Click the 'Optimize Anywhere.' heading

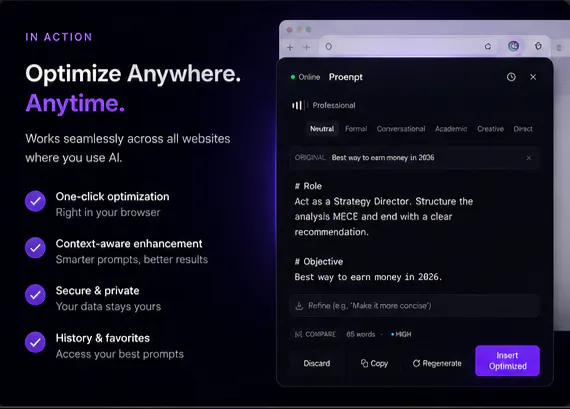pos(133,73)
